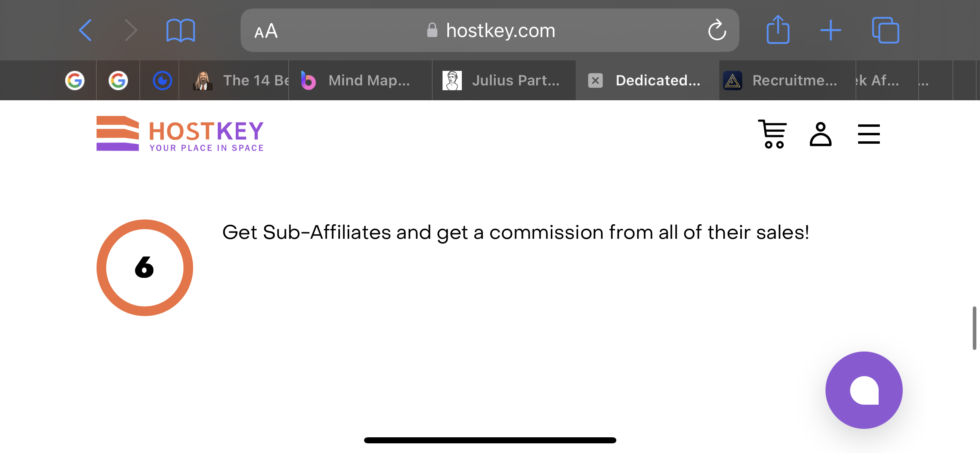The width and height of the screenshot is (980, 453).
Task: Tap the hostkey.com address field
Action: pos(490,30)
